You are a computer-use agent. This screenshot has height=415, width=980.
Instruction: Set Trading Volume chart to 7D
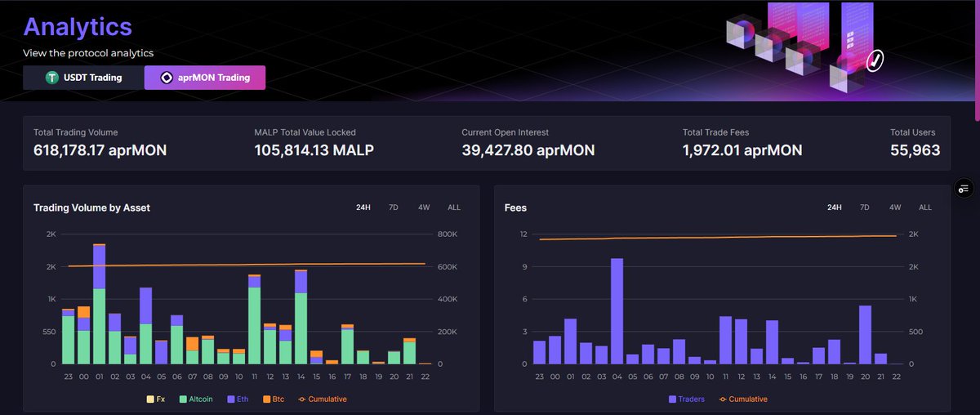[393, 207]
